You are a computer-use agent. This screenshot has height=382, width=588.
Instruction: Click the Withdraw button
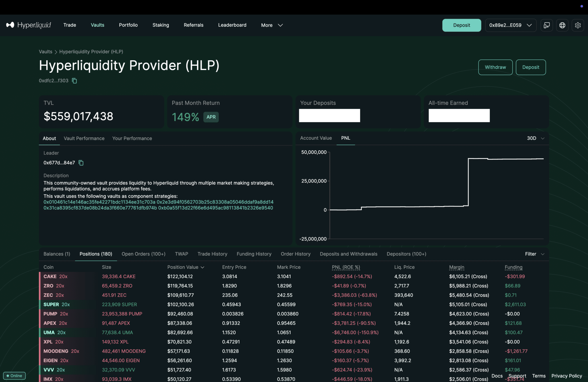click(x=495, y=67)
